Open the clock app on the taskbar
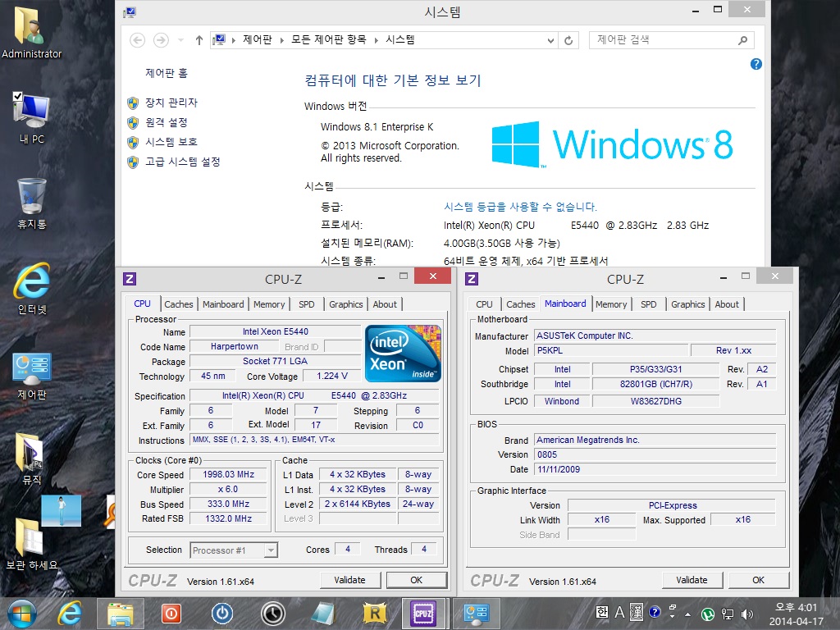 272,614
